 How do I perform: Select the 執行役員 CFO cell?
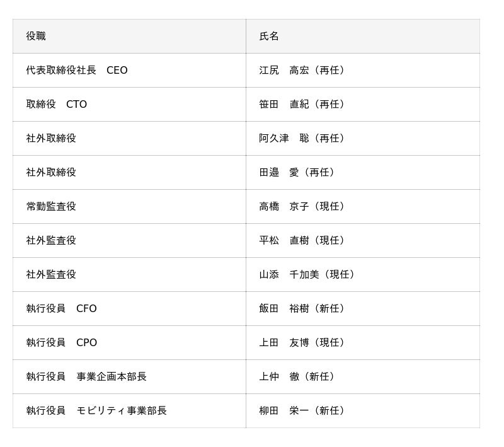click(x=61, y=308)
